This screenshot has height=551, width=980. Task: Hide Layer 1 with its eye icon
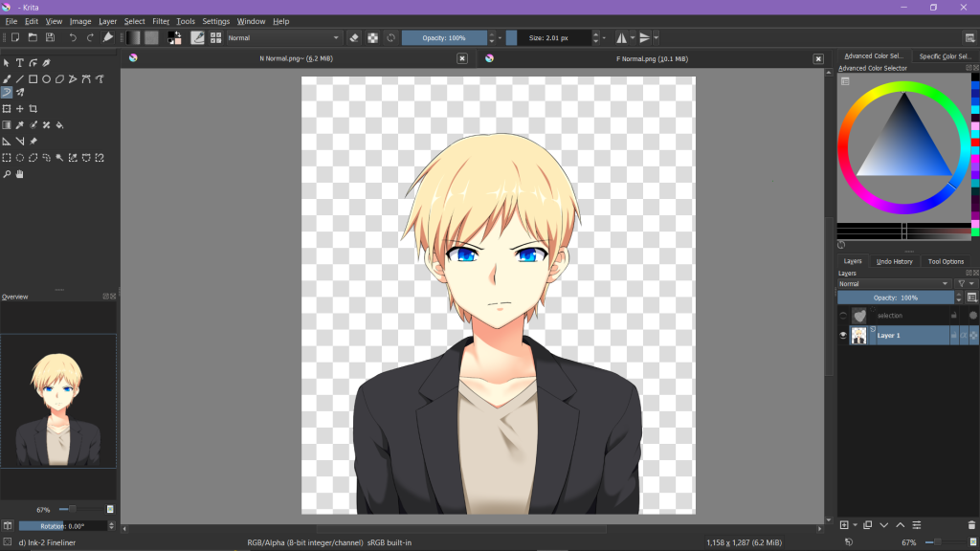pyautogui.click(x=843, y=335)
